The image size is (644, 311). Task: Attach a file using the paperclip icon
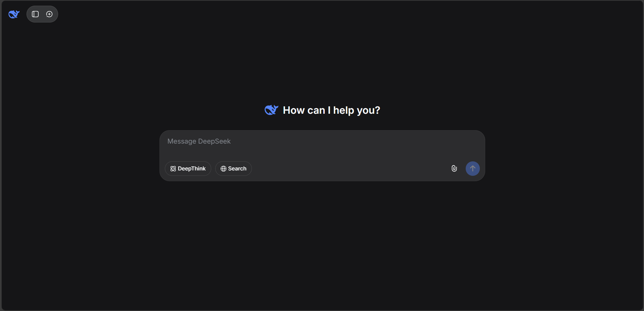click(454, 168)
